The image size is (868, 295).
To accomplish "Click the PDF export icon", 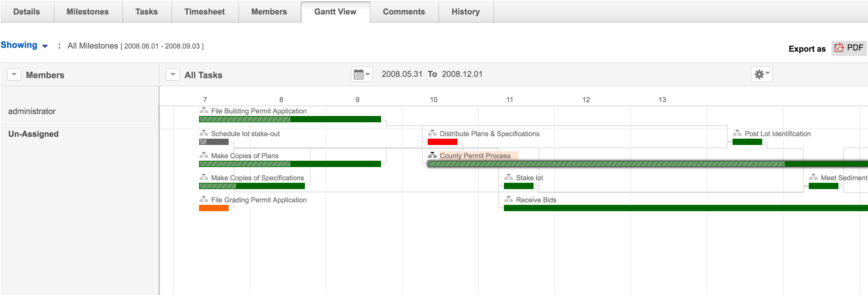I will click(x=839, y=48).
